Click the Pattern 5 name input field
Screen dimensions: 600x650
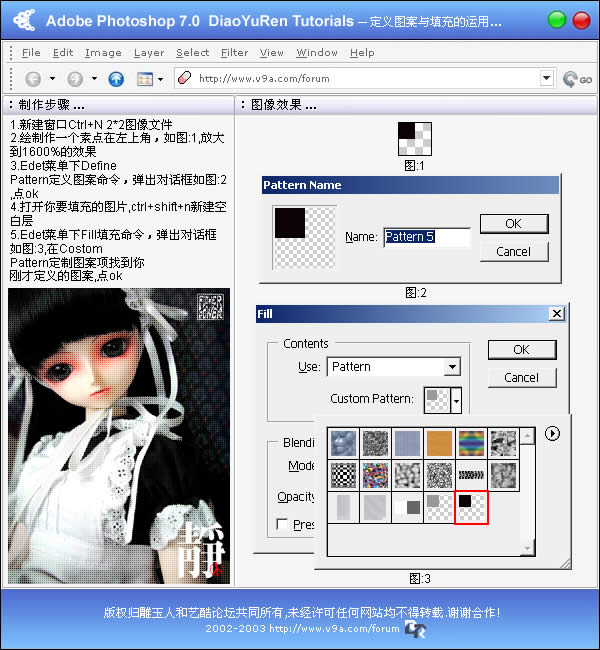pos(427,237)
